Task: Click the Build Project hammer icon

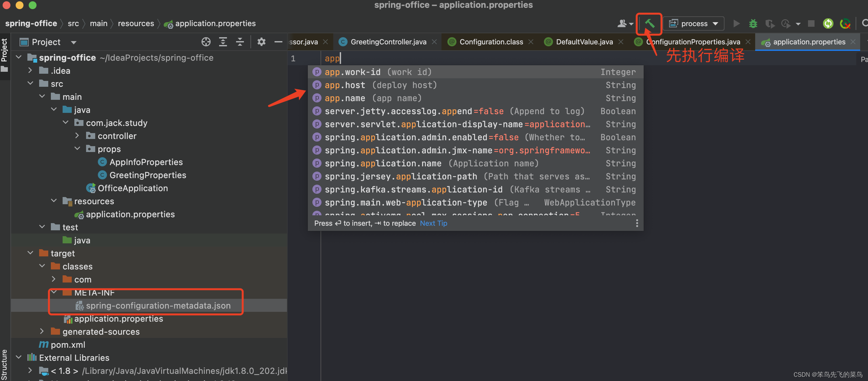Action: pos(649,23)
